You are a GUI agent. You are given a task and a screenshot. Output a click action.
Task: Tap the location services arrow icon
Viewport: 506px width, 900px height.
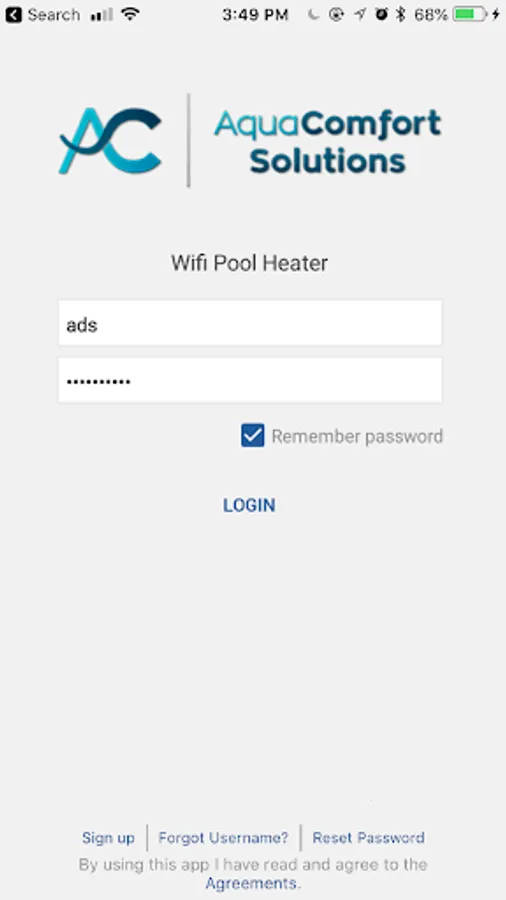pos(359,14)
